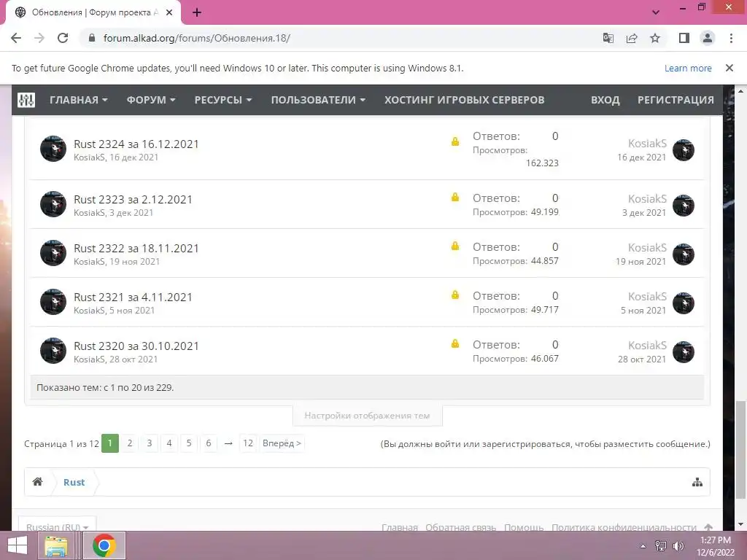
Task: Open File Explorer from taskbar
Action: coord(56,545)
